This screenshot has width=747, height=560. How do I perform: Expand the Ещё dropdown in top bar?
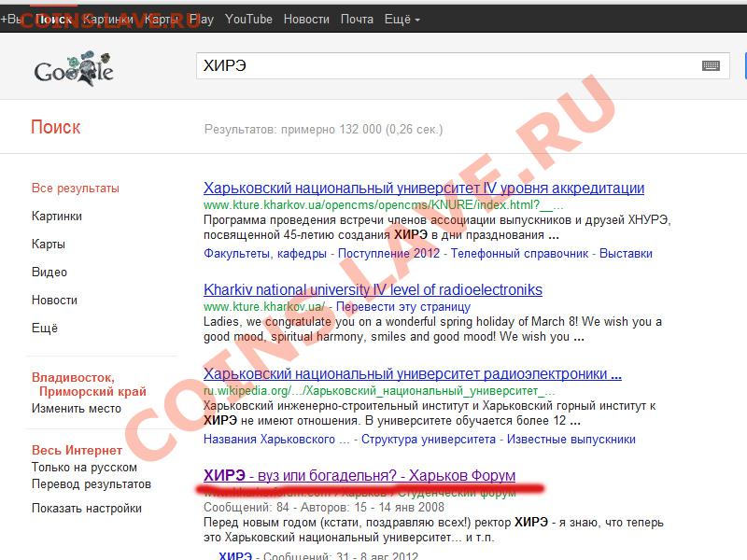point(402,19)
